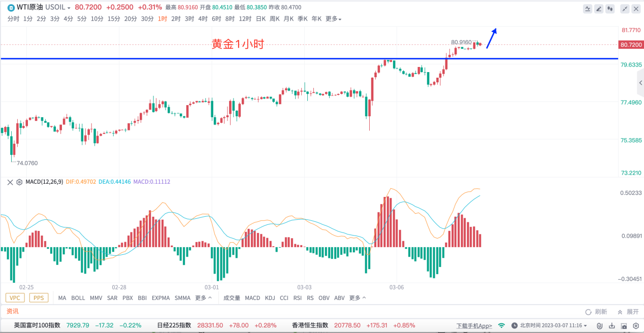Click the line chart drawing tool icon

588,8
